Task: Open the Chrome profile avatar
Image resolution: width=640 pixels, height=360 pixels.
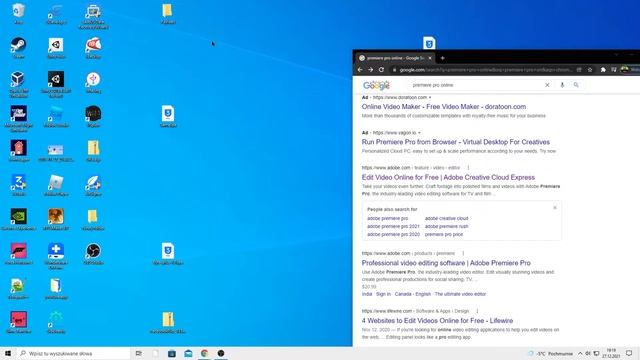Action: pyautogui.click(x=624, y=70)
